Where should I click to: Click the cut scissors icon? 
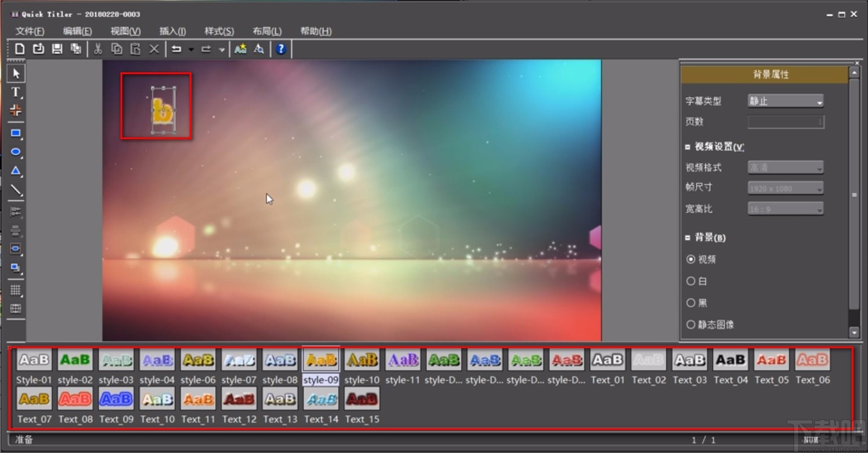98,49
